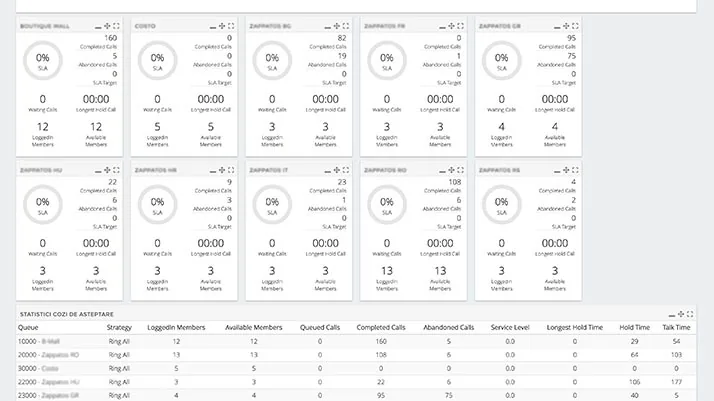The image size is (714, 401).
Task: Click move icon on Zappatos HU widget
Action: (x=107, y=170)
